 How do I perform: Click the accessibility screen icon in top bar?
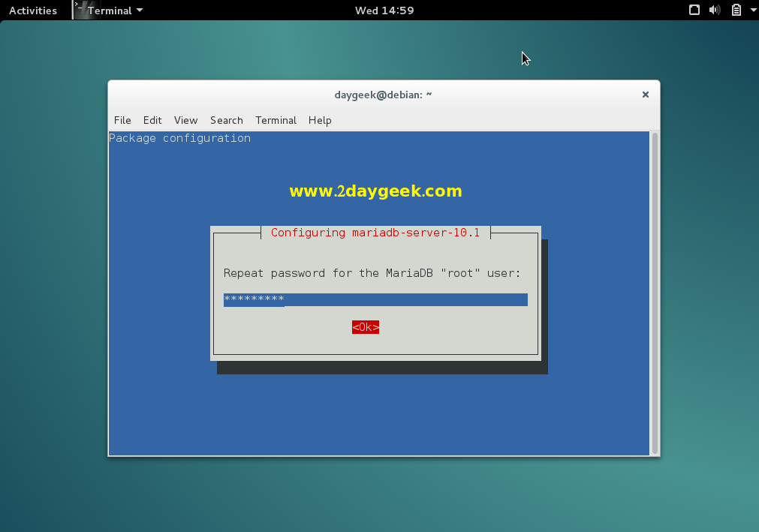(694, 11)
